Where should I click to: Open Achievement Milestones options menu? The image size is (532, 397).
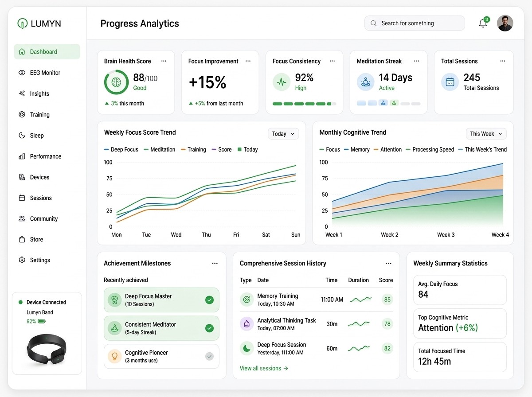coord(215,263)
